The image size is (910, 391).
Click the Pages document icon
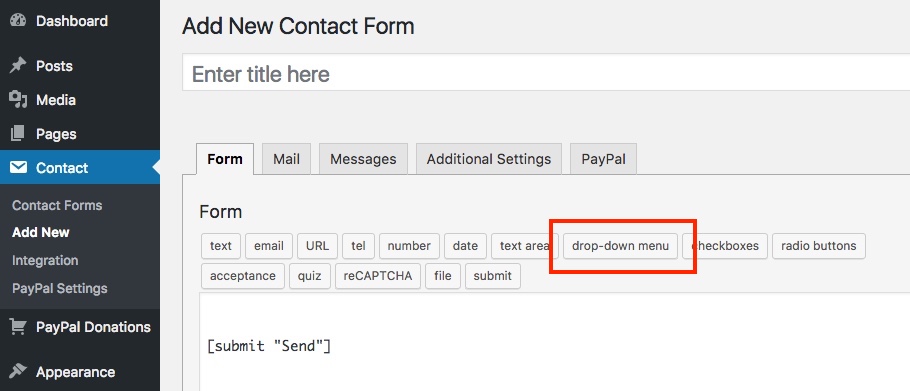click(18, 134)
